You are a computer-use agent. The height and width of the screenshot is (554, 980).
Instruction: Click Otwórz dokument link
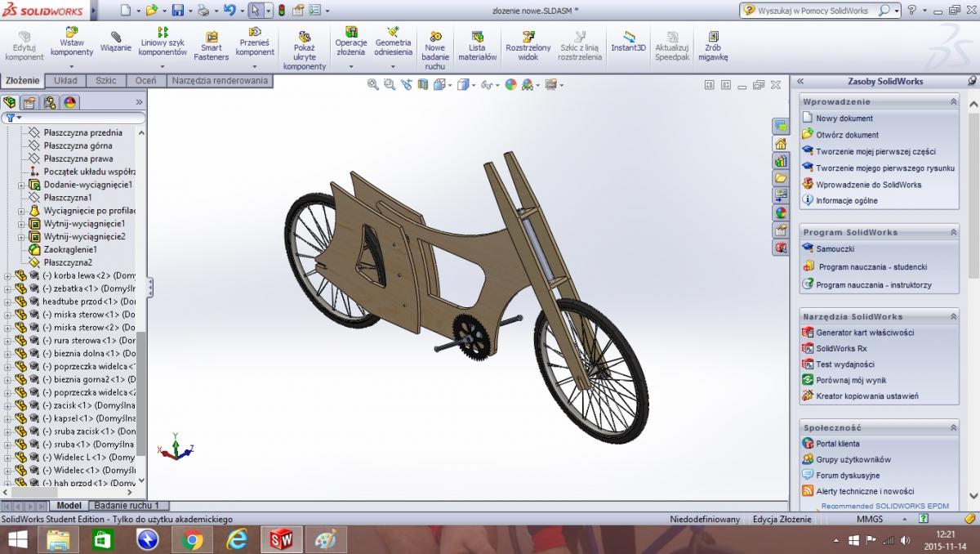tap(848, 135)
